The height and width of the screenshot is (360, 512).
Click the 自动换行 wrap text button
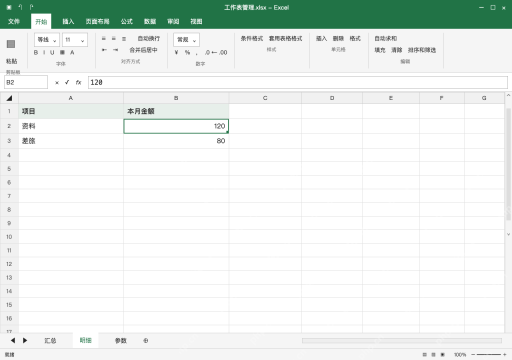click(x=149, y=39)
